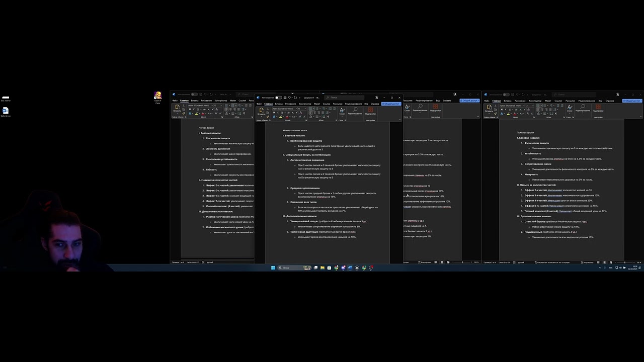
Task: Apply subscript in front Word window
Action: pyautogui.click(x=293, y=113)
